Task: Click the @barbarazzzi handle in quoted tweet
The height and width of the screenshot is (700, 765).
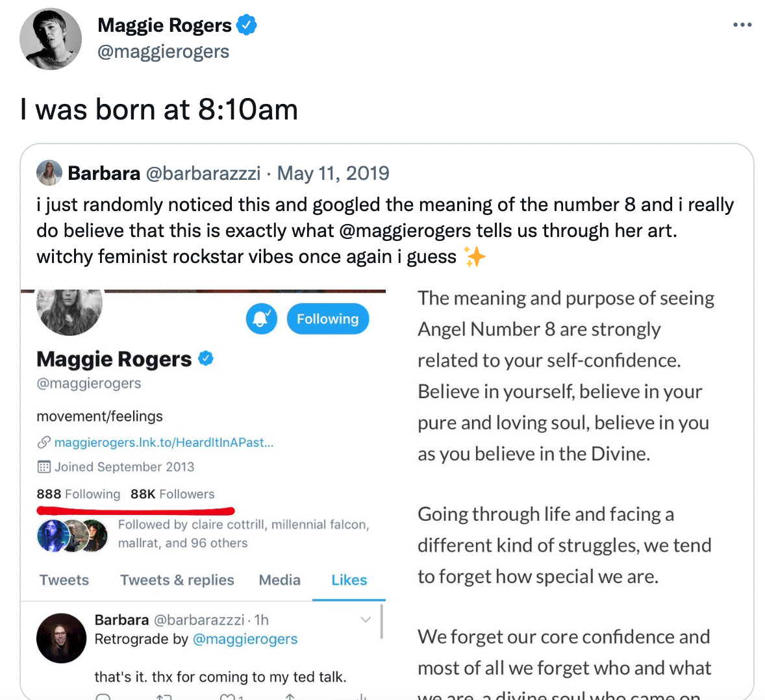Action: (x=203, y=173)
